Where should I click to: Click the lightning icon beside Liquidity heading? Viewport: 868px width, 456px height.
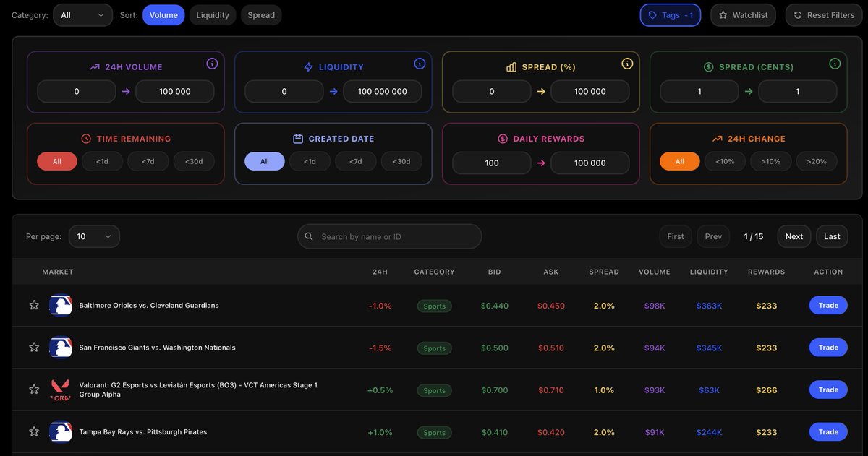click(x=309, y=67)
